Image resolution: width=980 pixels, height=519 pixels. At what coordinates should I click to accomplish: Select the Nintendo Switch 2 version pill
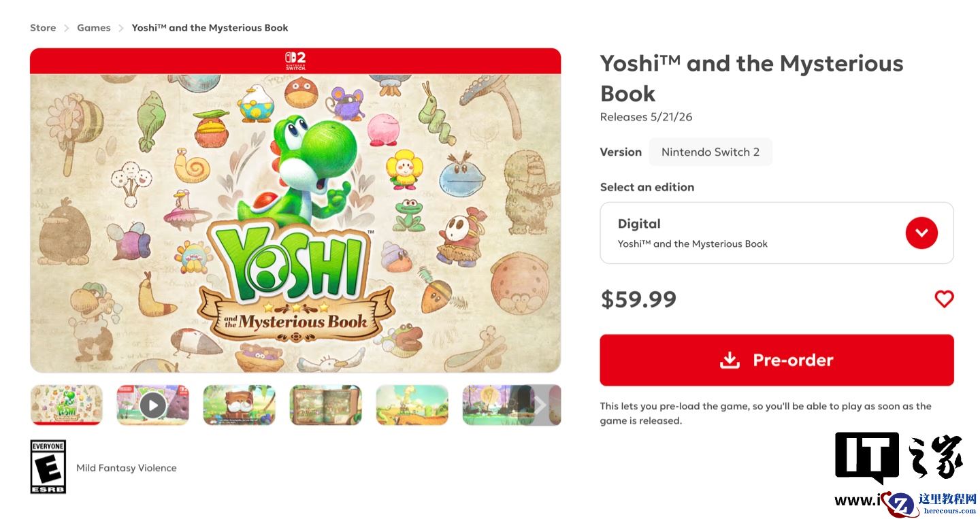pos(710,152)
